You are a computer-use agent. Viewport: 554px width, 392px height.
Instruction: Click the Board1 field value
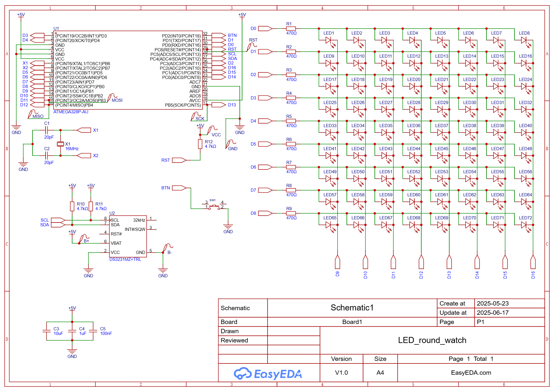click(x=352, y=322)
